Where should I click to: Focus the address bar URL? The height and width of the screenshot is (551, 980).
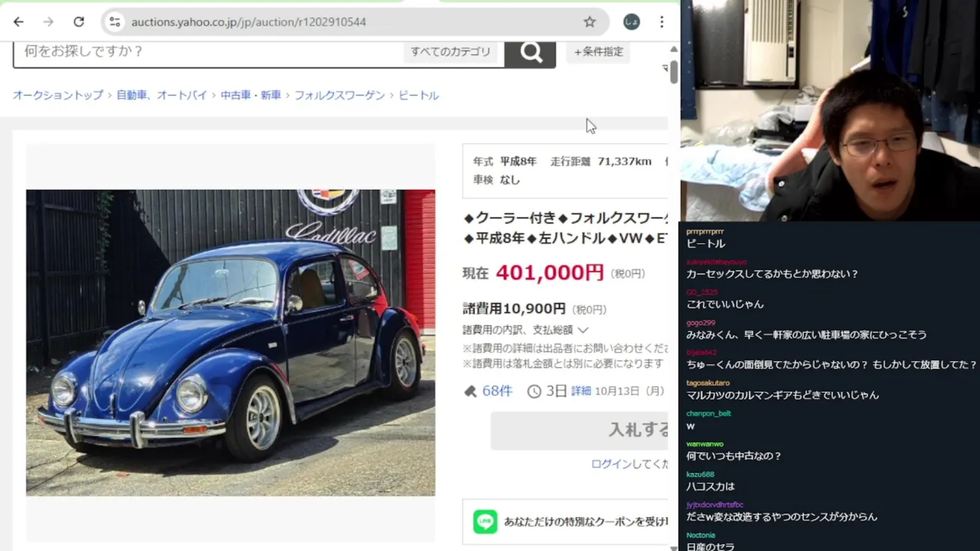tap(249, 22)
